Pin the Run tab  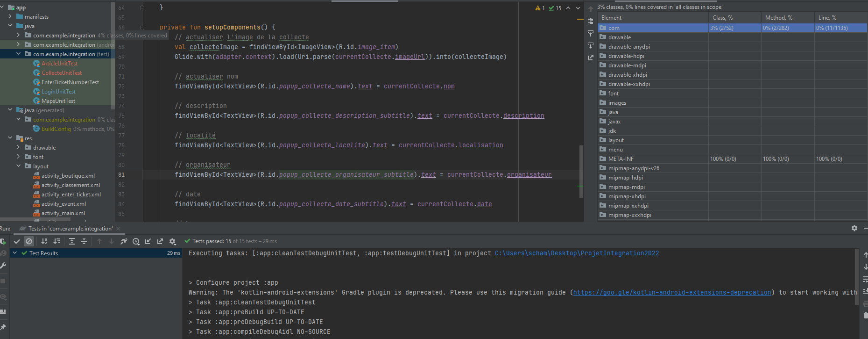point(3,327)
